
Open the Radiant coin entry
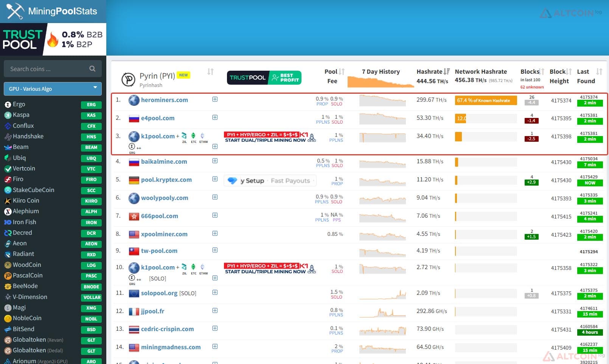click(x=23, y=254)
